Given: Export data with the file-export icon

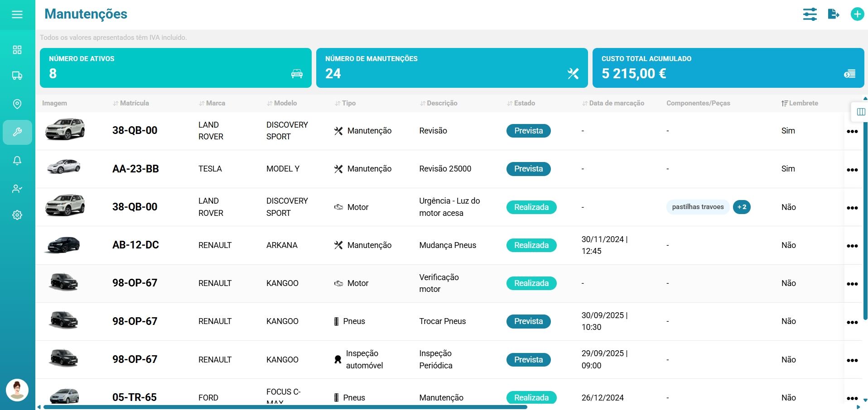Looking at the screenshot, I should 834,14.
